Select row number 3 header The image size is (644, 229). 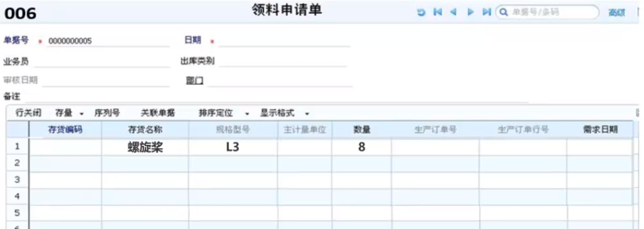tap(18, 180)
